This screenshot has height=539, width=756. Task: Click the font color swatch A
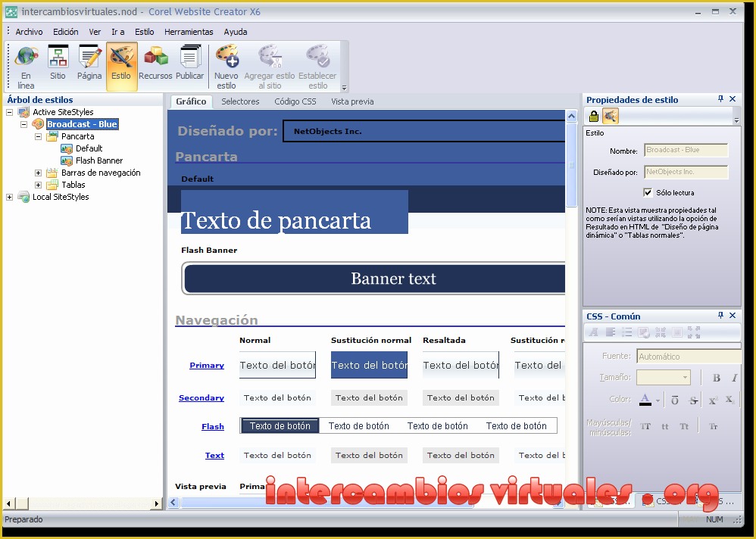[645, 400]
